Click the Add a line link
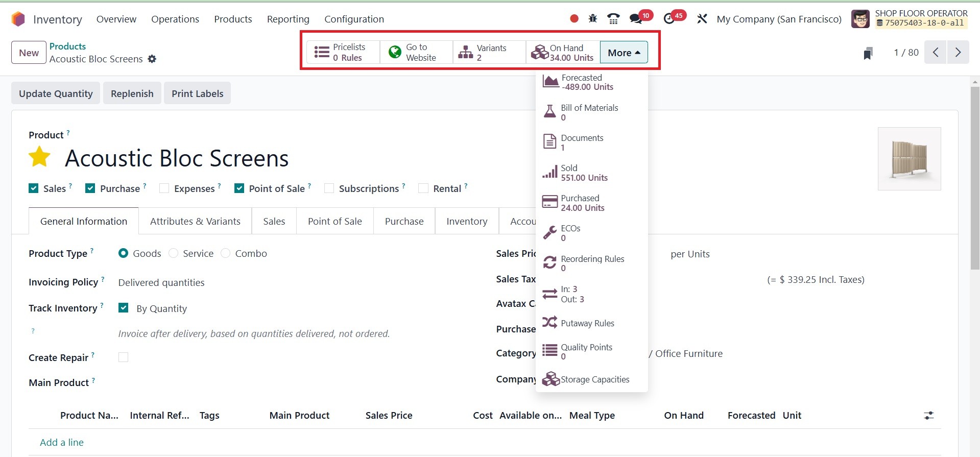Screen dimensions: 980x457 pos(62,443)
